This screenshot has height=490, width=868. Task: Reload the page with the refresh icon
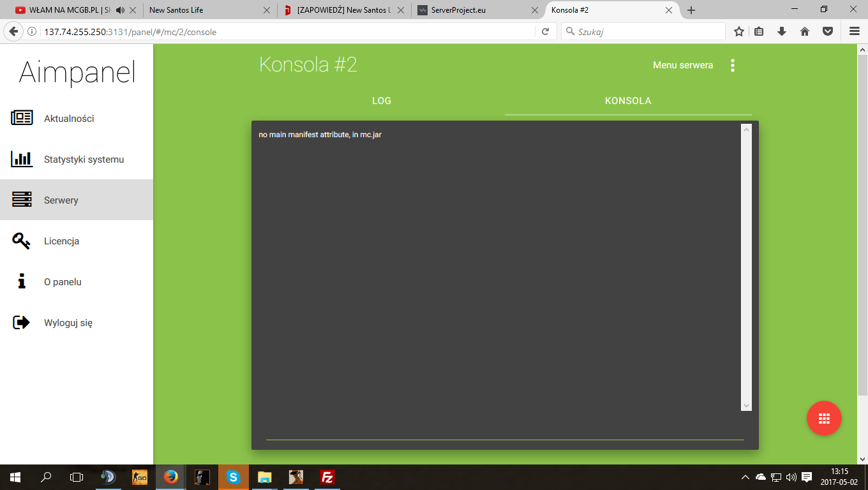(x=545, y=32)
